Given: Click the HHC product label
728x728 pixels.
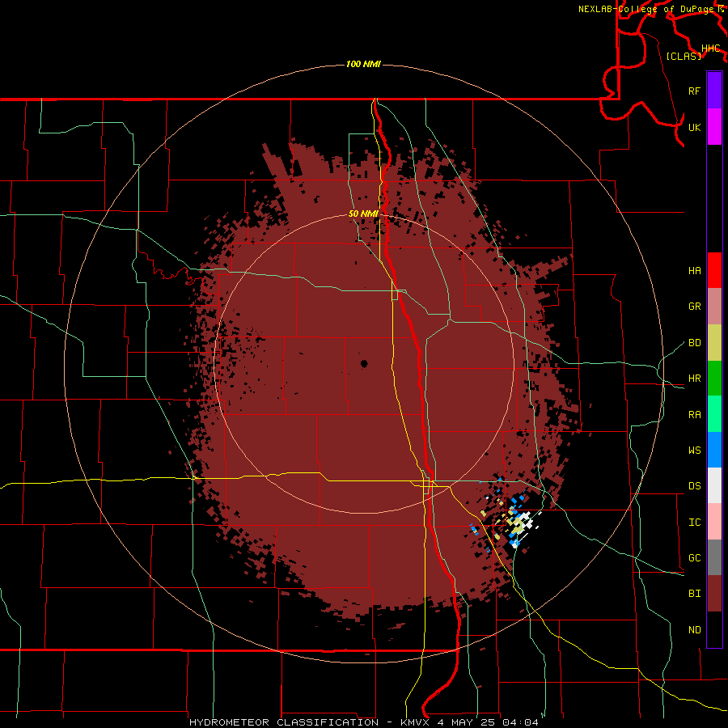Looking at the screenshot, I should 710,49.
